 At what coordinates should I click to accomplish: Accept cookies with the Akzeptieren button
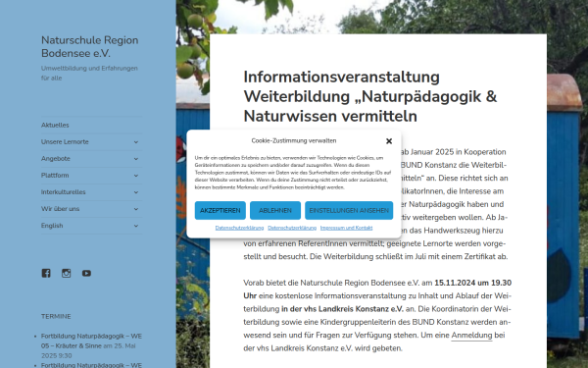tap(220, 210)
